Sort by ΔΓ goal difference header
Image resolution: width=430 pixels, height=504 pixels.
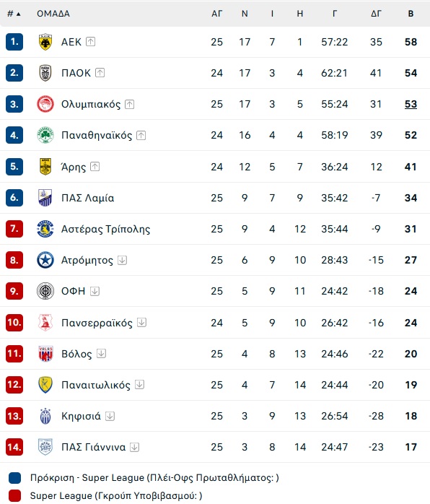[376, 14]
